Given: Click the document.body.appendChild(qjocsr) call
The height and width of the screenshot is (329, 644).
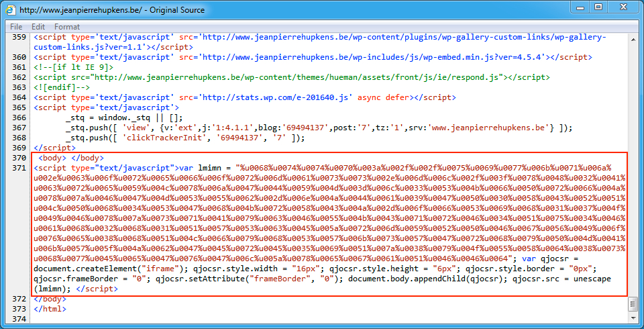Looking at the screenshot, I should click(x=429, y=279).
